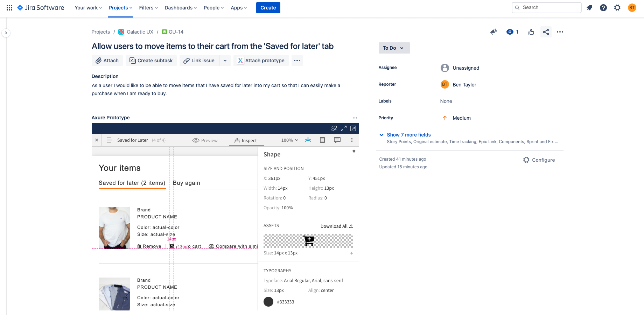Image resolution: width=644 pixels, height=315 pixels.
Task: Open Axure Prototype panel ellipsis menu
Action: [355, 118]
